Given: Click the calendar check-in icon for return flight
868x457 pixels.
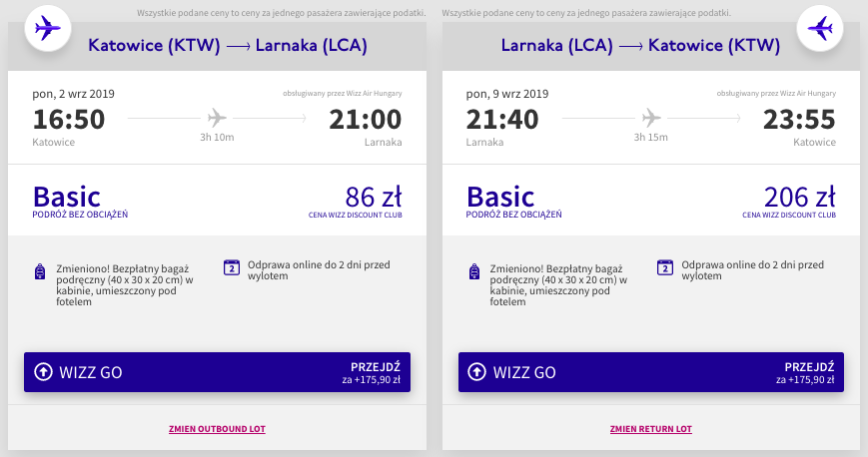Looking at the screenshot, I should (665, 267).
